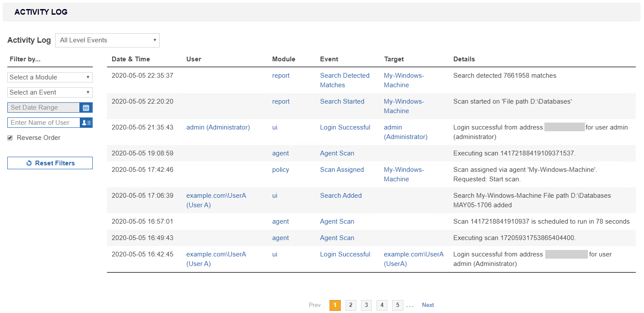Open page 3 of the activity log
Screen dimensions: 644x313
tap(366, 305)
